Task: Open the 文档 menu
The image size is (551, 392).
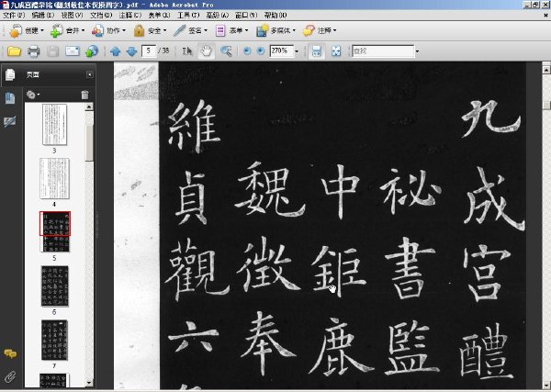Action: click(101, 15)
